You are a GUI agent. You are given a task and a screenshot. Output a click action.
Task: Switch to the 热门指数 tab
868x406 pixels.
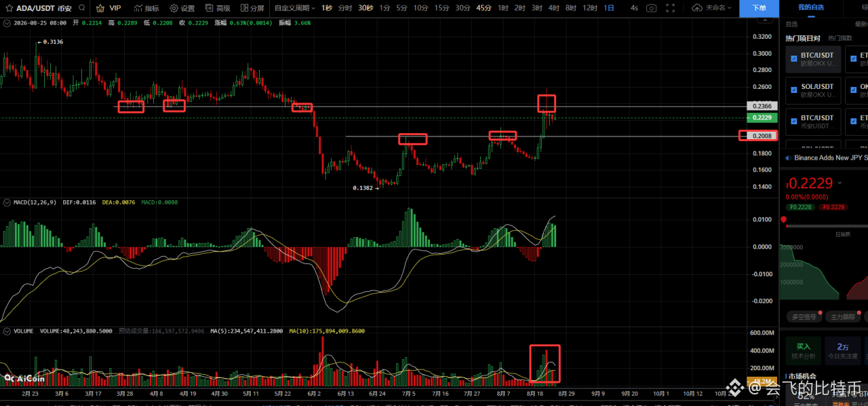(840, 39)
